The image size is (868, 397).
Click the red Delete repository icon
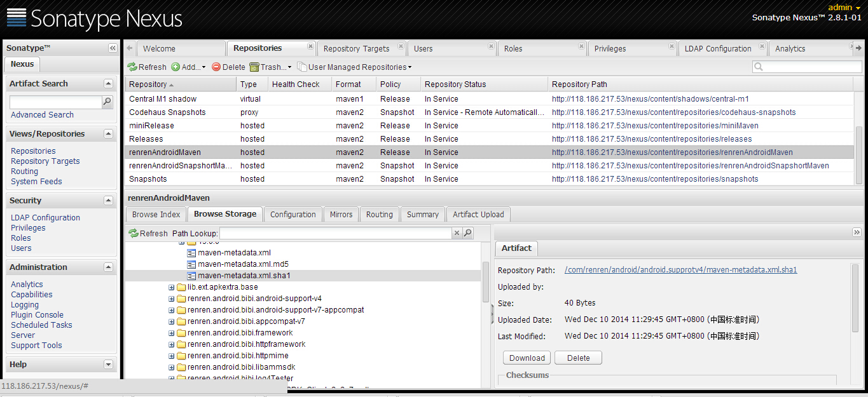(x=216, y=67)
